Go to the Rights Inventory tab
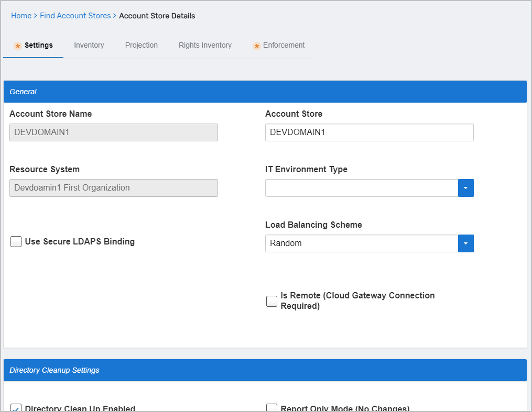 [205, 46]
